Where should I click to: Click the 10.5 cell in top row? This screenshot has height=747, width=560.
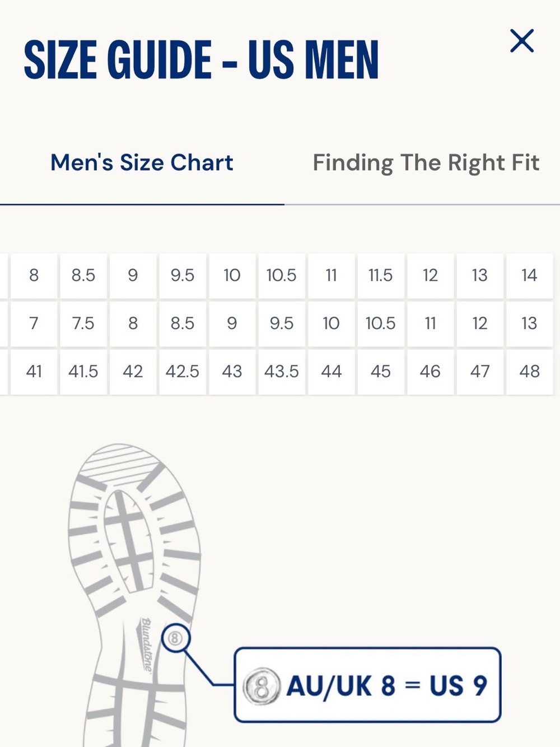pyautogui.click(x=281, y=275)
